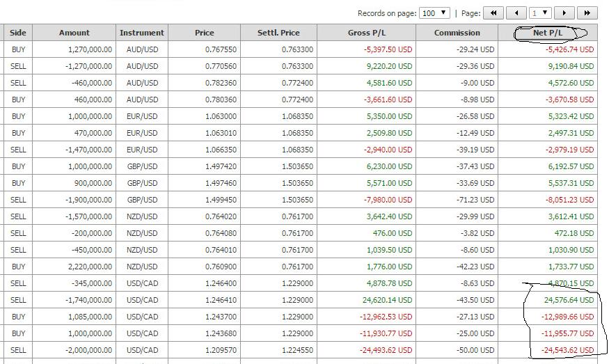Go to the next page
Viewport: 609px width, 364px height.
[x=564, y=13]
